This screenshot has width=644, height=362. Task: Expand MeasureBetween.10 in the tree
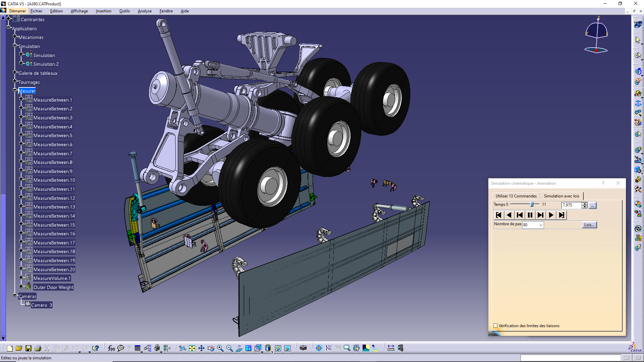[x=21, y=179]
